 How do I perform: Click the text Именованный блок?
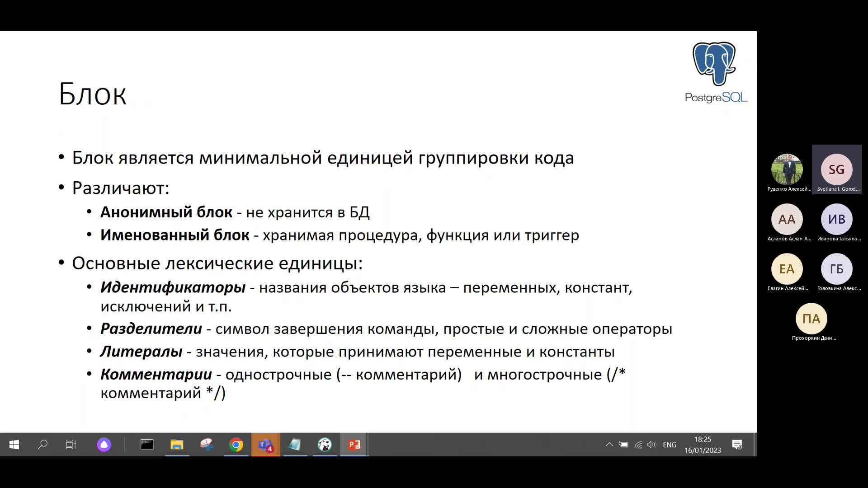175,235
